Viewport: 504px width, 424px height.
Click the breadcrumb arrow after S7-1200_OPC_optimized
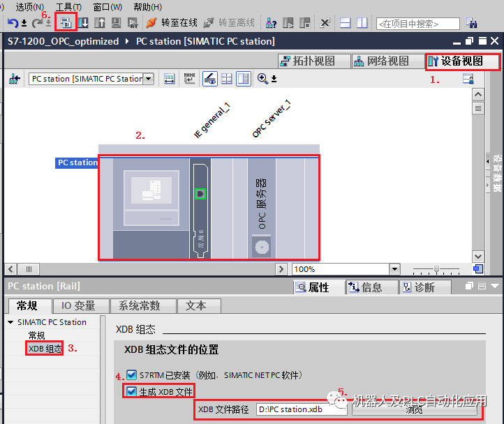[127, 41]
